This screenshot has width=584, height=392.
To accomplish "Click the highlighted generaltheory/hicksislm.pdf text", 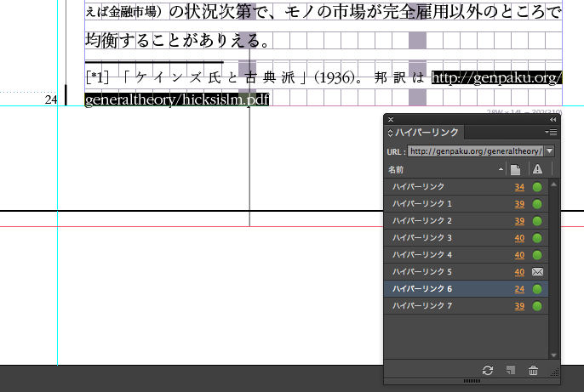I will click(177, 99).
